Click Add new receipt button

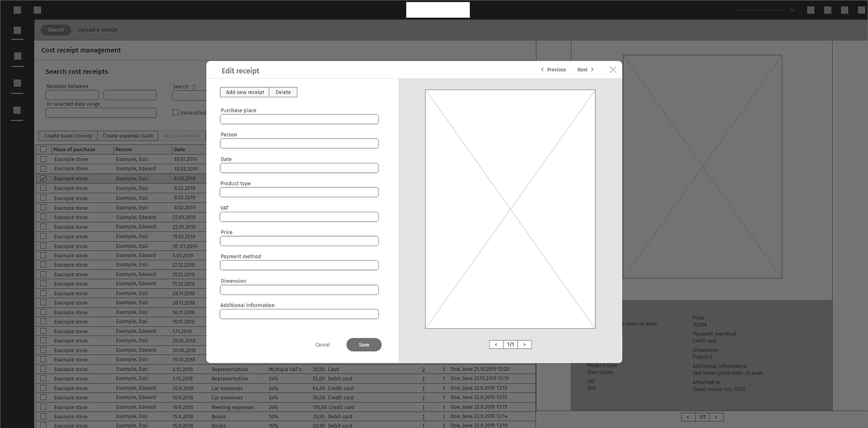pos(245,92)
